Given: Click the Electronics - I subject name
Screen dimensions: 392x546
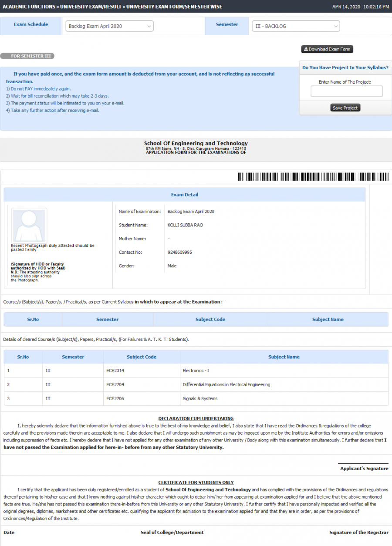Looking at the screenshot, I should (x=196, y=371).
